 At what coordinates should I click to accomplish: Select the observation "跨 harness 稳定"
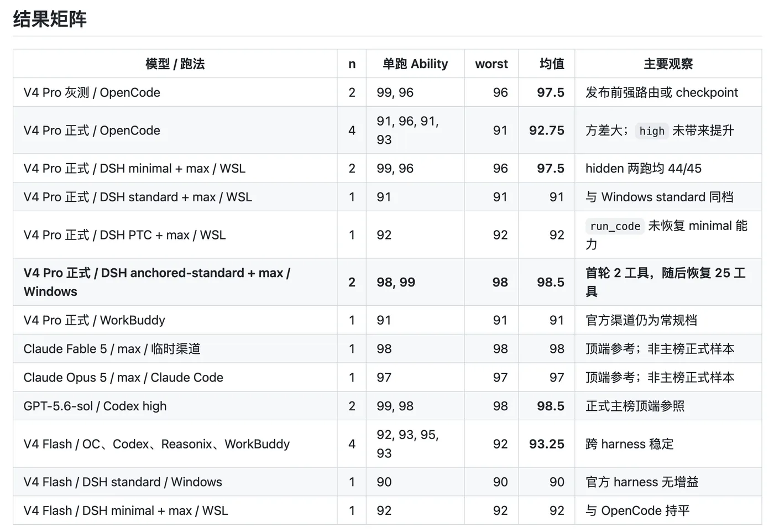click(630, 444)
